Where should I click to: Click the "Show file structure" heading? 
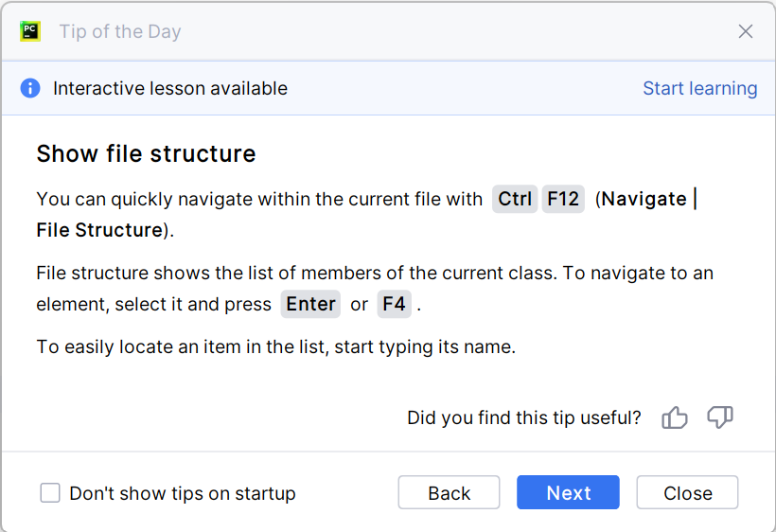click(x=146, y=153)
